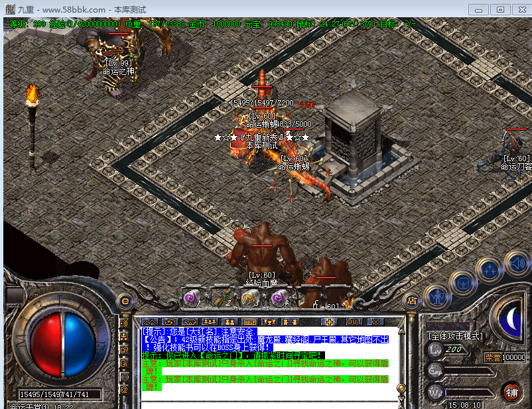Image resolution: width=532 pixels, height=409 pixels.
Task: Click the Lv level orb icon
Action: point(435,349)
